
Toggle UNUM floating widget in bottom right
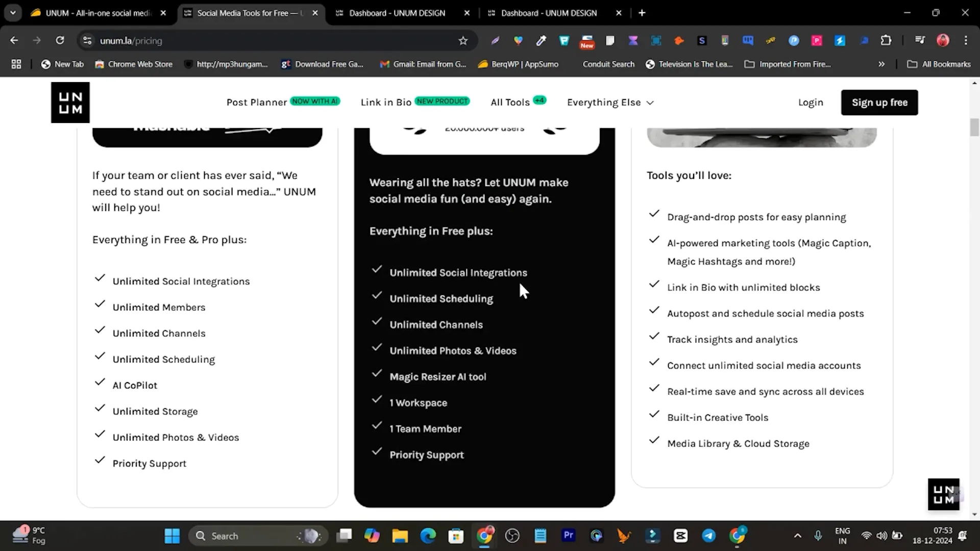click(944, 494)
